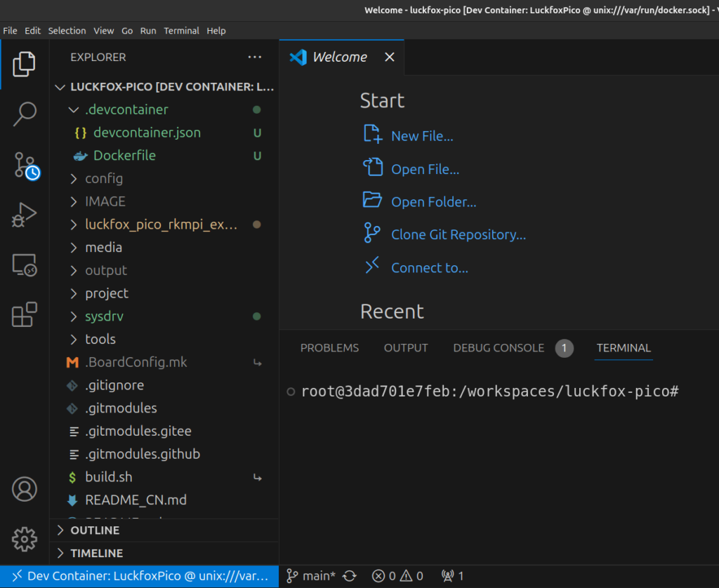Open devcontainer.json file

tap(147, 133)
